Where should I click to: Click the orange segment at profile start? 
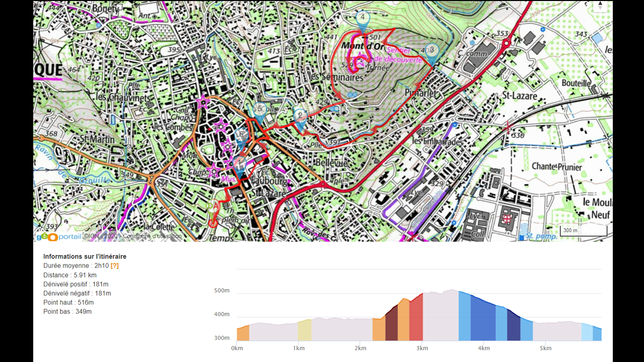pyautogui.click(x=243, y=333)
